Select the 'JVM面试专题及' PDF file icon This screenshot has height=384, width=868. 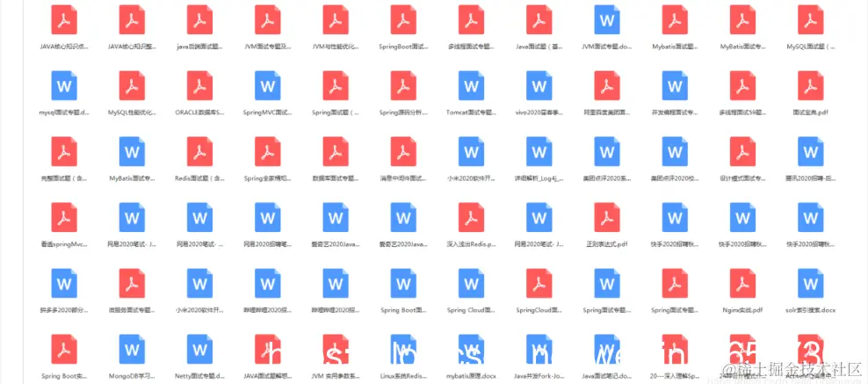point(268,19)
